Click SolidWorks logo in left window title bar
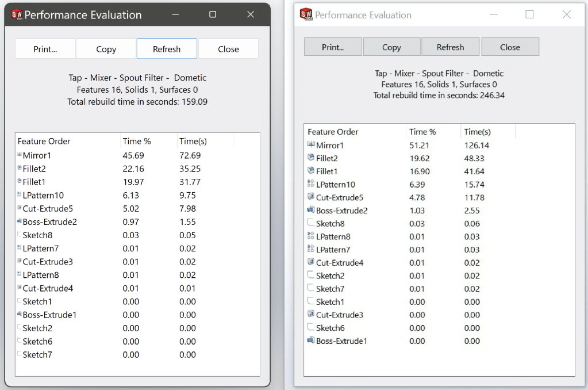588x390 pixels. (x=17, y=14)
